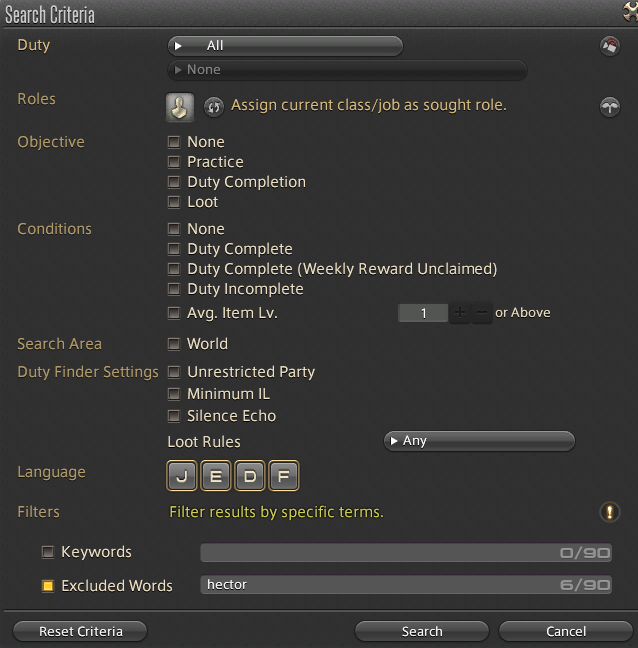The width and height of the screenshot is (638, 648).
Task: Click the assign current class/job refresh icon
Action: click(x=214, y=107)
